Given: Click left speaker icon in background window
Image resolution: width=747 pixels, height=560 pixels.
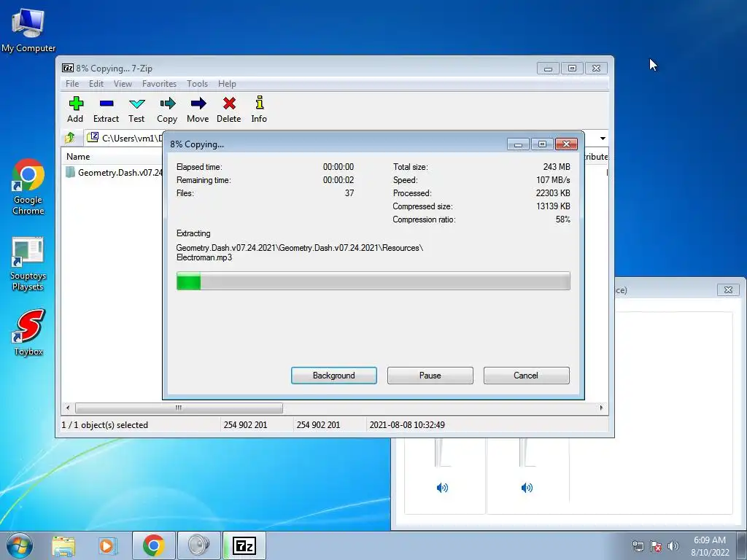Looking at the screenshot, I should click(x=442, y=488).
